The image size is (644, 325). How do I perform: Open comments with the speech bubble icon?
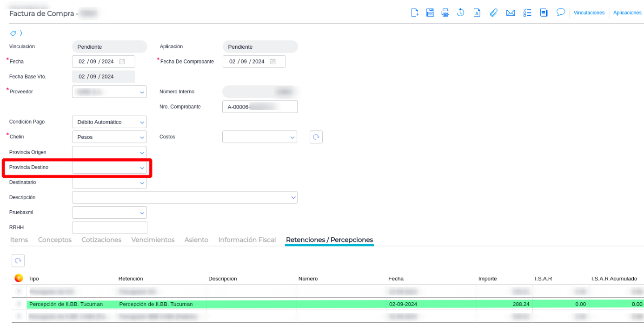(x=560, y=12)
